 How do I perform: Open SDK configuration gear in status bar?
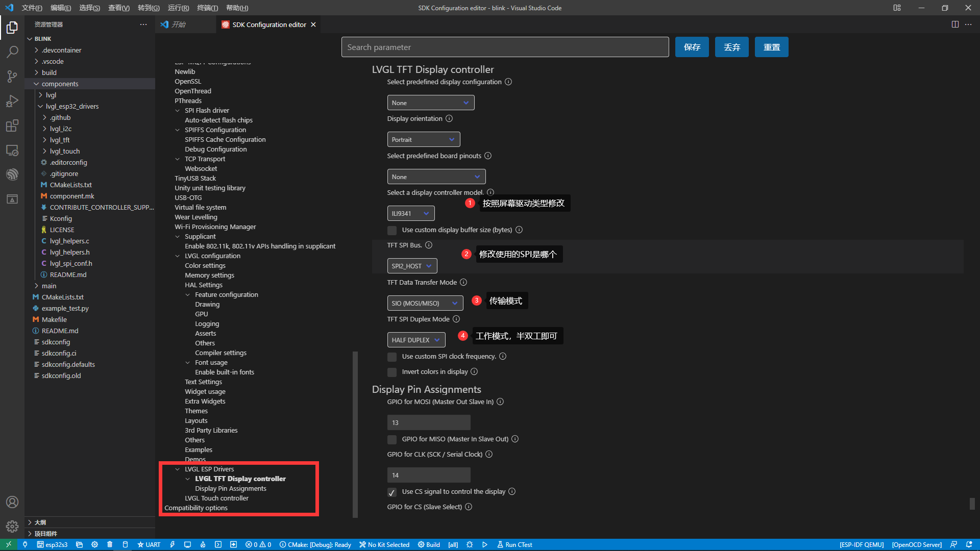(94, 544)
